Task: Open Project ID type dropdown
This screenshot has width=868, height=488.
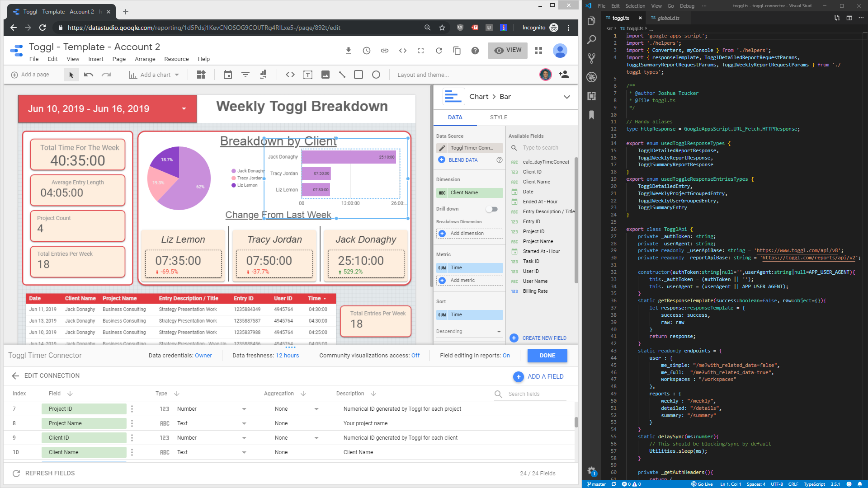Action: point(244,409)
